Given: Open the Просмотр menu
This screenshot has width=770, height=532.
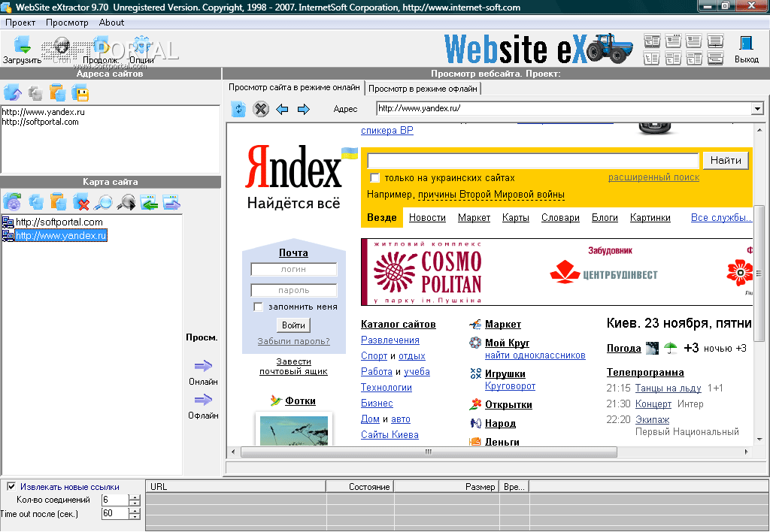Looking at the screenshot, I should pyautogui.click(x=67, y=23).
